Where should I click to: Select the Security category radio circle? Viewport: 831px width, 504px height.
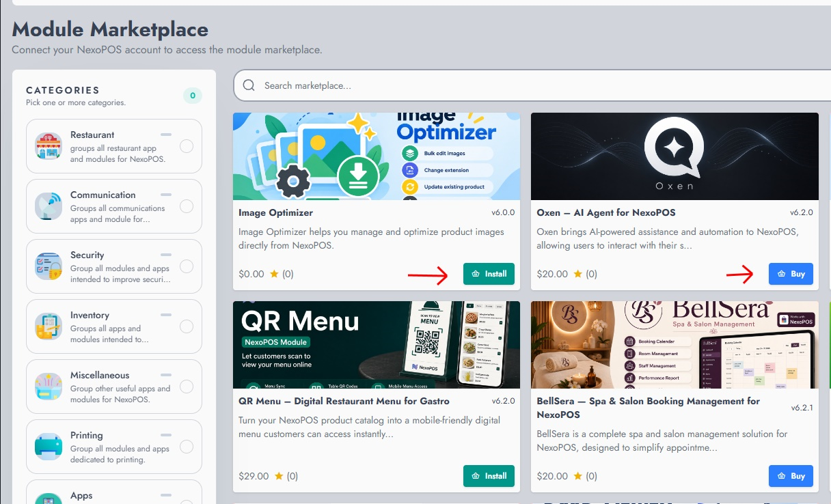click(186, 266)
